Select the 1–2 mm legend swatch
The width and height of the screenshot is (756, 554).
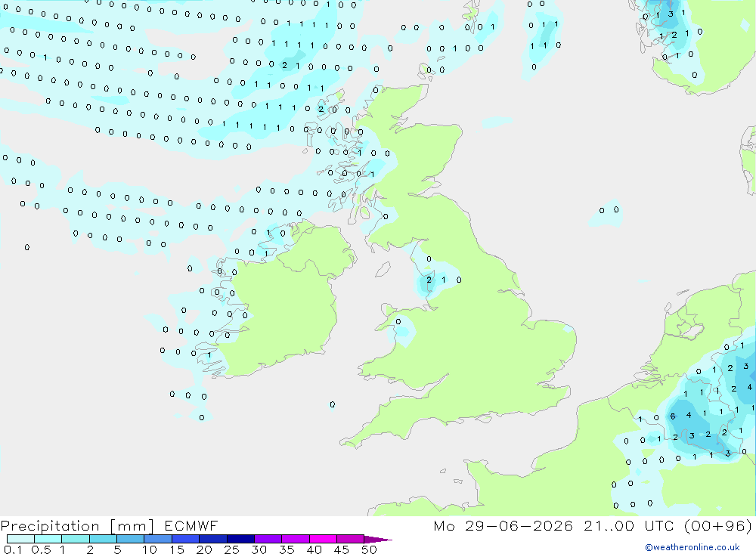tap(76, 539)
